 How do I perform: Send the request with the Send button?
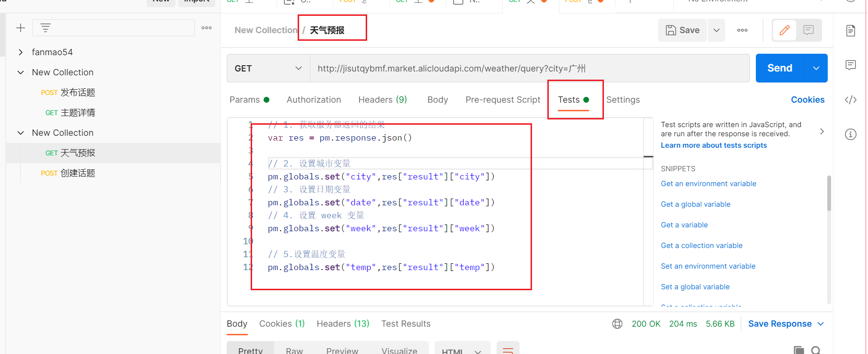[780, 68]
